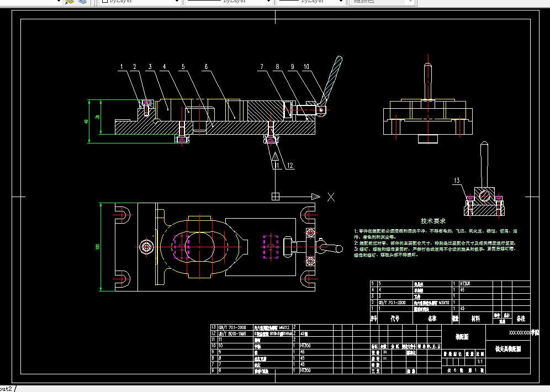This screenshot has width=550, height=392.
Task: Select the 1:1 scale cell in title block
Action: [480, 362]
